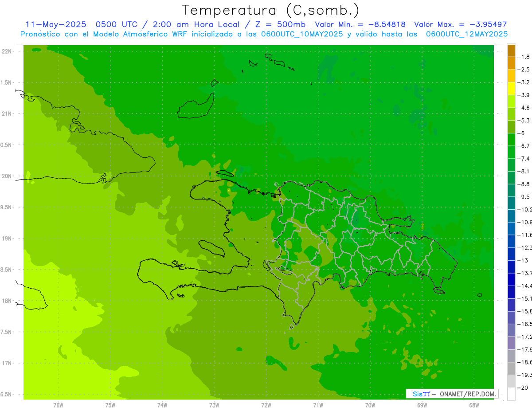Click the "72W" longitude label
Image resolution: width=532 pixels, height=411 pixels.
point(266,405)
